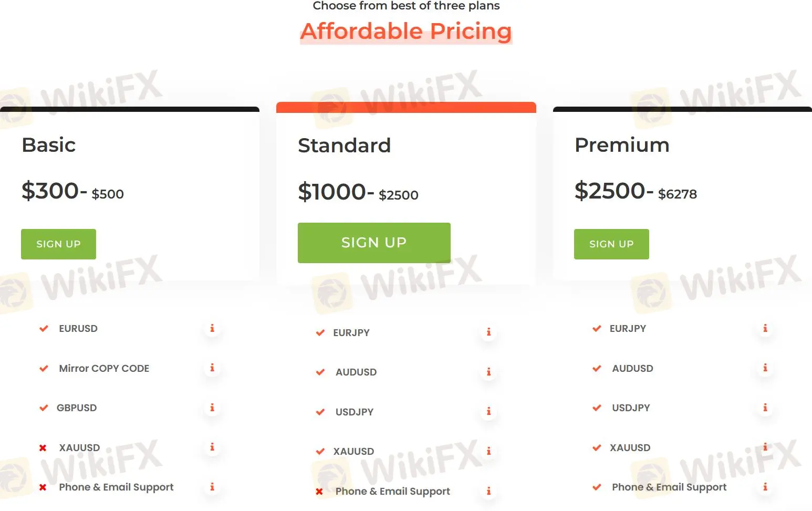This screenshot has width=812, height=511.
Task: Open info icon for Premium EURJPY
Action: (765, 328)
